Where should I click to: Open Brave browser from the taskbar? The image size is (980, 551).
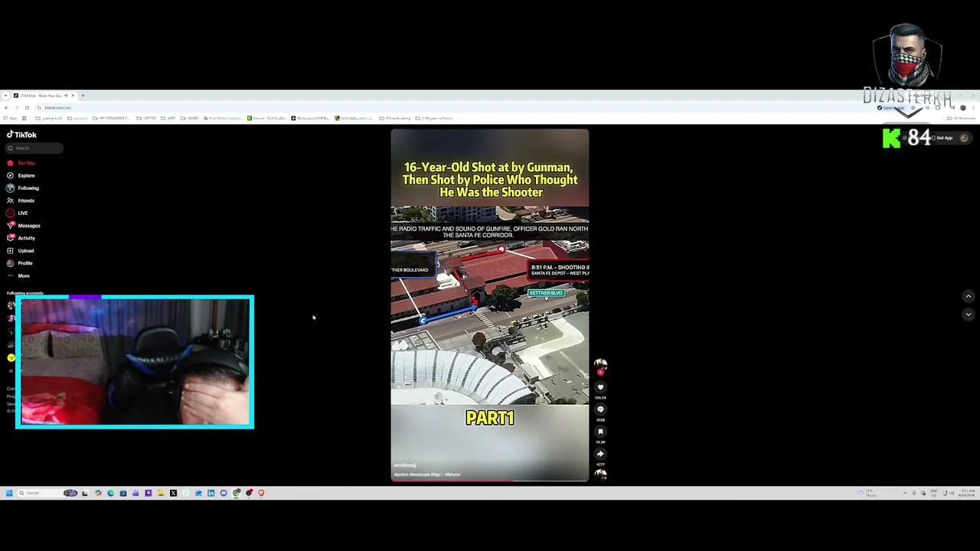[261, 493]
